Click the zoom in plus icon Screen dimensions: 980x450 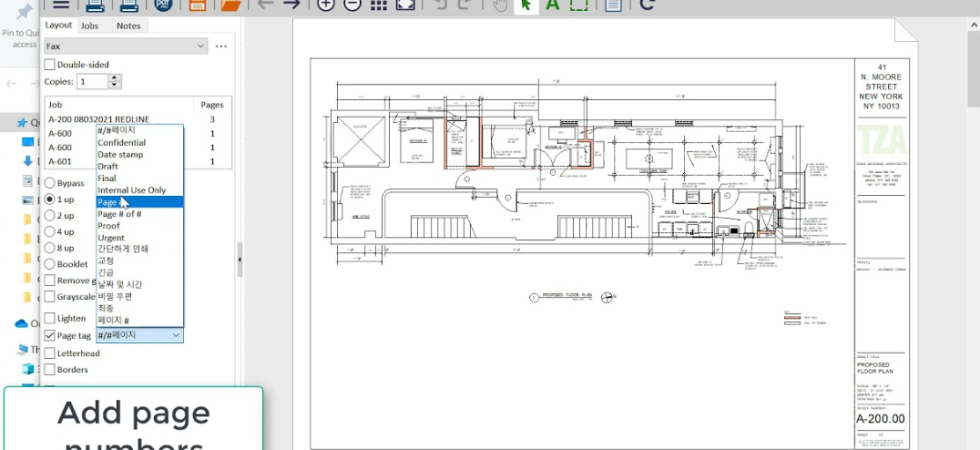click(326, 4)
